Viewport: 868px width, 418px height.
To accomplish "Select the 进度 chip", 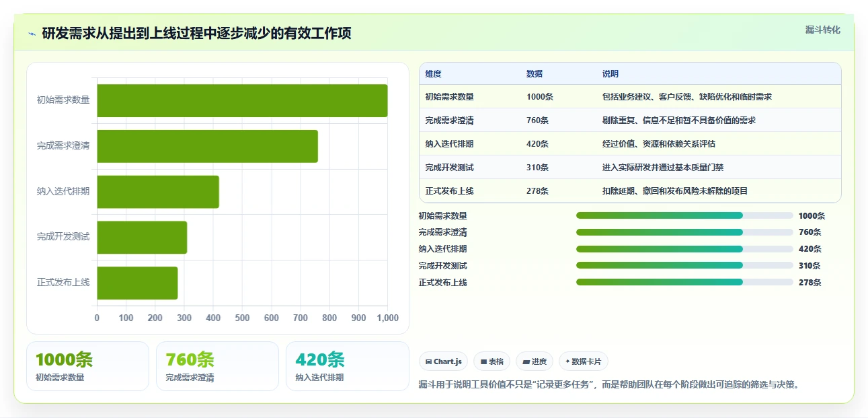I will [x=535, y=361].
